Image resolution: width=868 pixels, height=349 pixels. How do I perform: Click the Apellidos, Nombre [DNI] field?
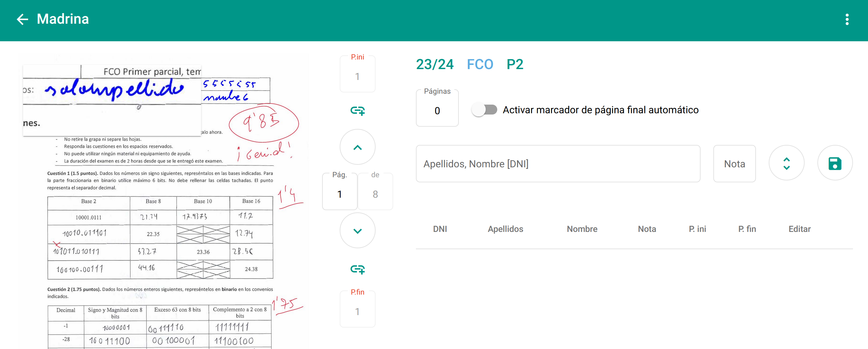pos(558,163)
